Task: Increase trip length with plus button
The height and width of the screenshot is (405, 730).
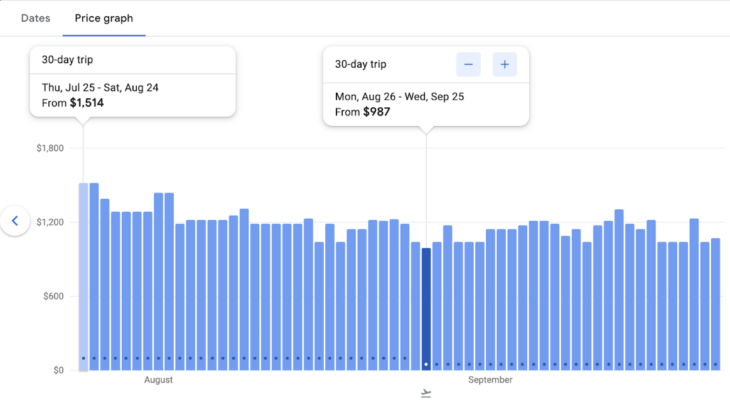Action: click(x=505, y=64)
